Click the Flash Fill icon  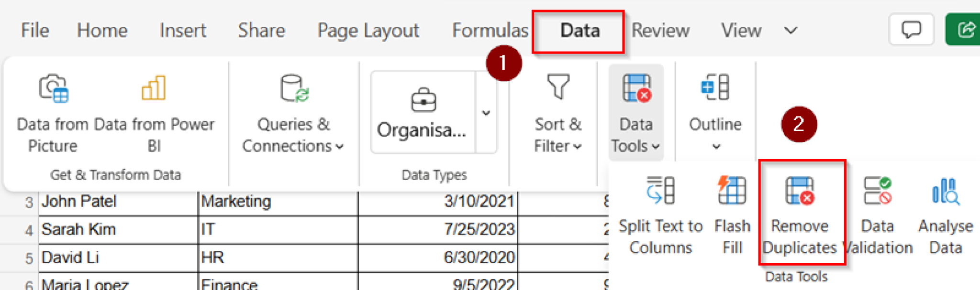coord(732,191)
